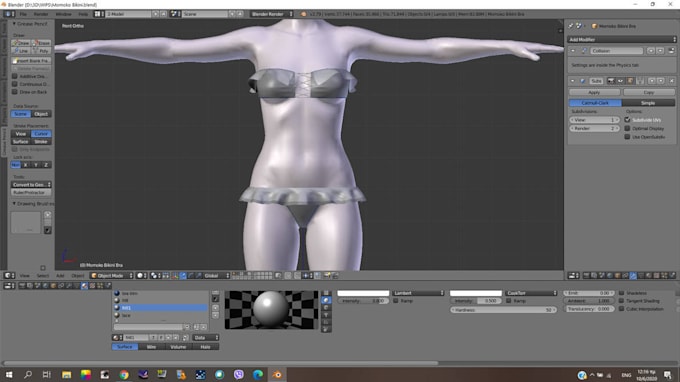Image resolution: width=680 pixels, height=382 pixels.
Task: Select the Poly grease pencil tool
Action: [x=41, y=51]
